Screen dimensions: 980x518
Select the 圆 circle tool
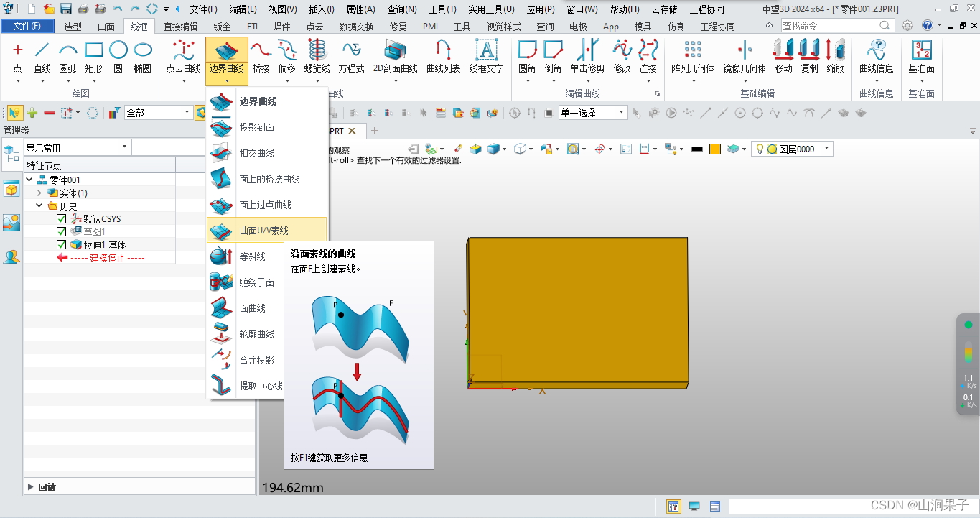pos(118,57)
